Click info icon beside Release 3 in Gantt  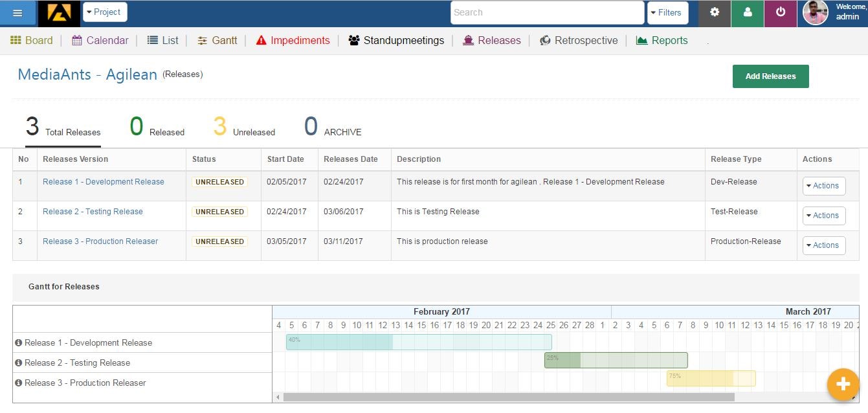click(x=19, y=383)
